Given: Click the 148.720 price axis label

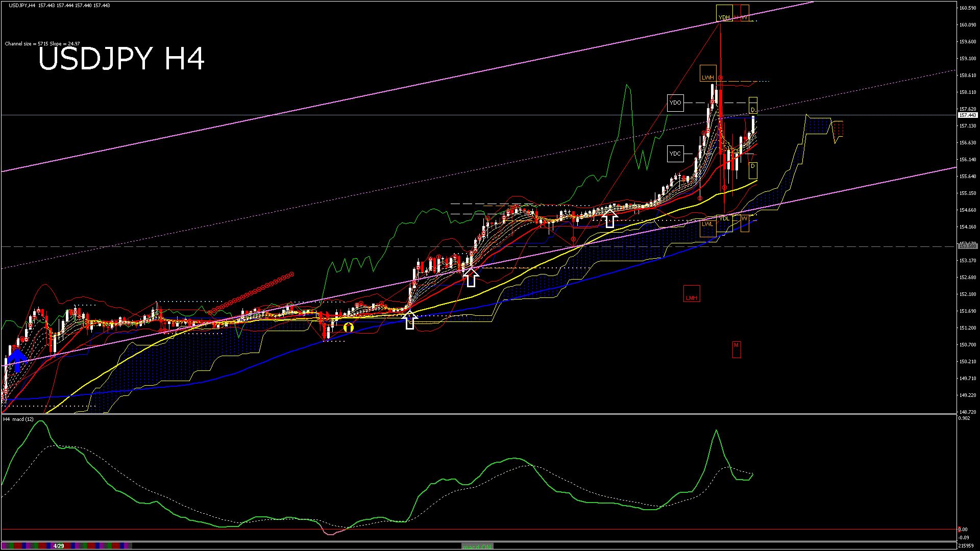Looking at the screenshot, I should pyautogui.click(x=968, y=412).
